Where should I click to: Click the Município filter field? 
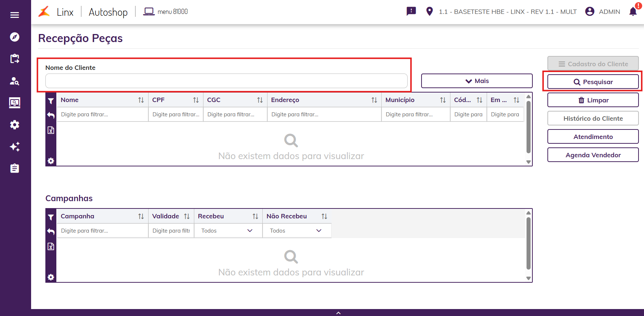click(416, 114)
